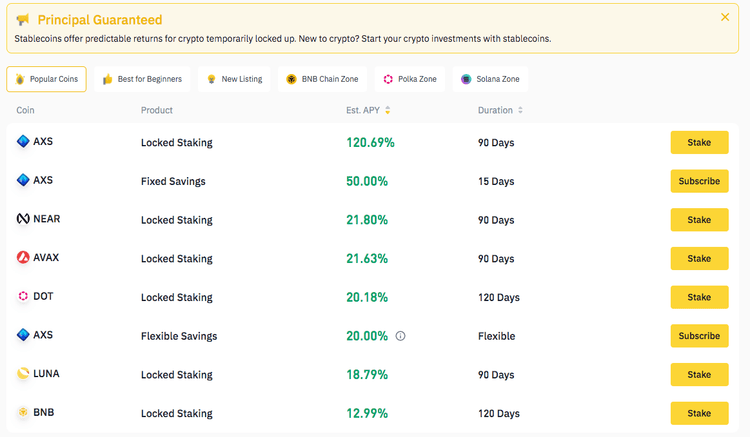Image resolution: width=750 pixels, height=437 pixels.
Task: Close the Principal Guaranteed banner
Action: [725, 17]
